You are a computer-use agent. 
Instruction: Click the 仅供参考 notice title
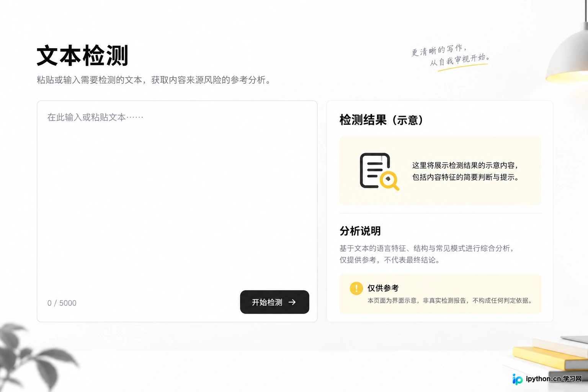point(383,288)
